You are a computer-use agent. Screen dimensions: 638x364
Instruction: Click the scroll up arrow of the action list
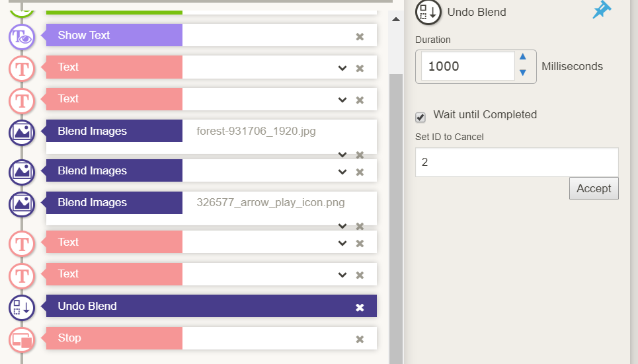click(x=395, y=19)
